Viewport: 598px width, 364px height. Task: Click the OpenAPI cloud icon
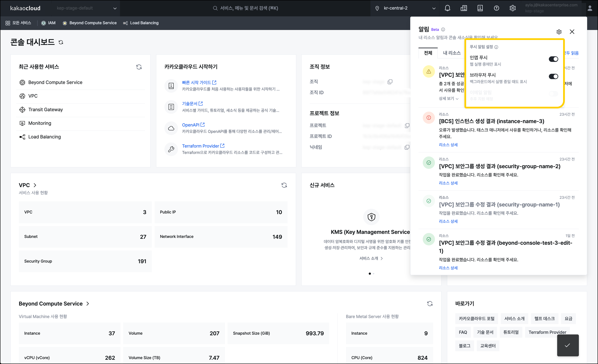coord(171,128)
